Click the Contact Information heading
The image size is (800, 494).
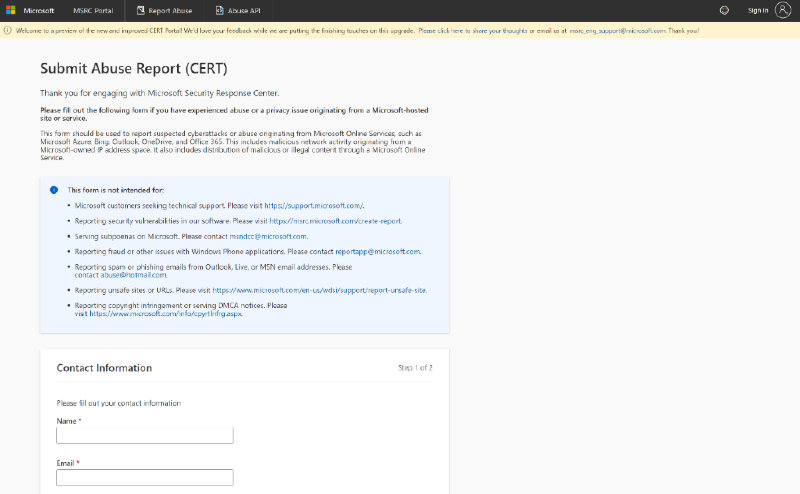point(104,368)
